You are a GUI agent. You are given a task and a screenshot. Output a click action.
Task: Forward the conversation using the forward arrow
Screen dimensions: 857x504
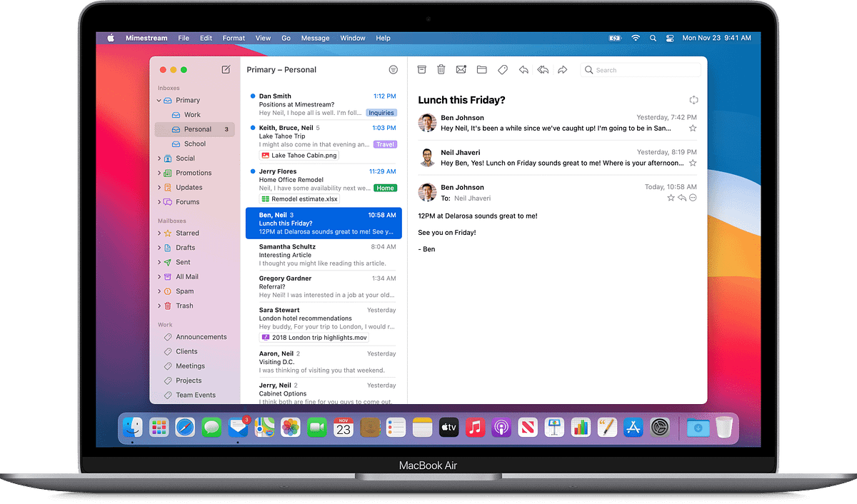(563, 69)
